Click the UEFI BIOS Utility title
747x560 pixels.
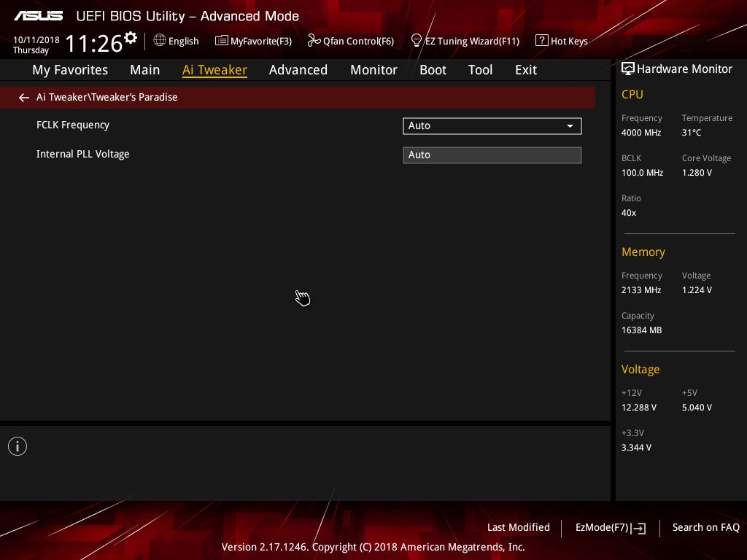click(187, 16)
